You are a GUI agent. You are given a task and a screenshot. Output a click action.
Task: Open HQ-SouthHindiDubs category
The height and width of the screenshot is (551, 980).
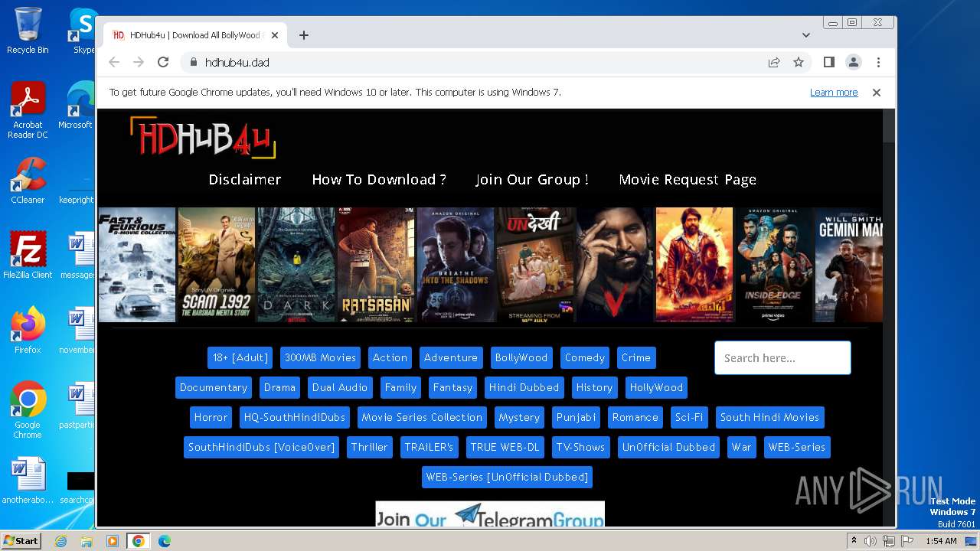point(295,417)
